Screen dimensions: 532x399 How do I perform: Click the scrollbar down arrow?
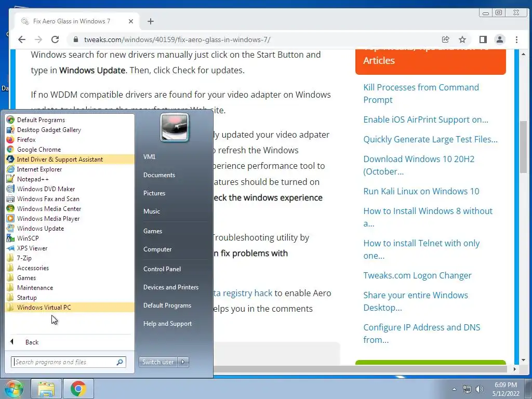pos(524,360)
